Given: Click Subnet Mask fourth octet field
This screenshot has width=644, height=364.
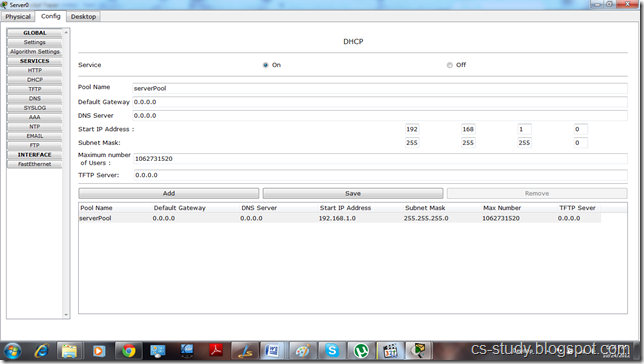Looking at the screenshot, I should point(580,143).
